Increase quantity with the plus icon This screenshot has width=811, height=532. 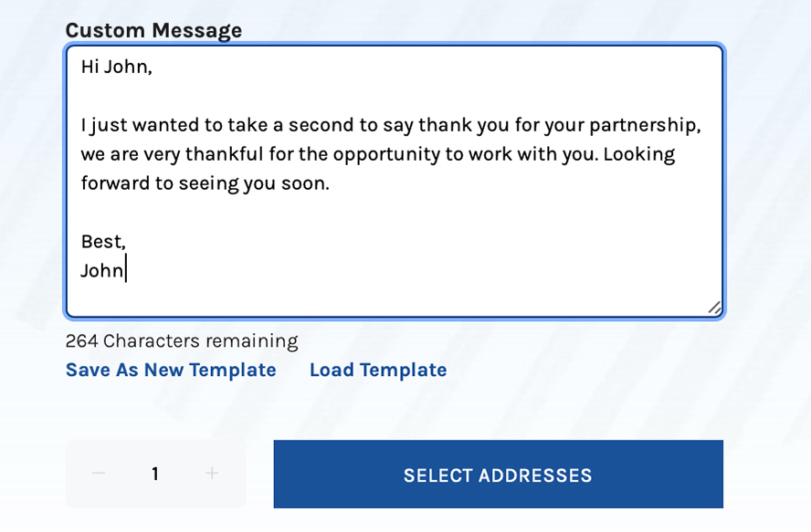coord(212,473)
